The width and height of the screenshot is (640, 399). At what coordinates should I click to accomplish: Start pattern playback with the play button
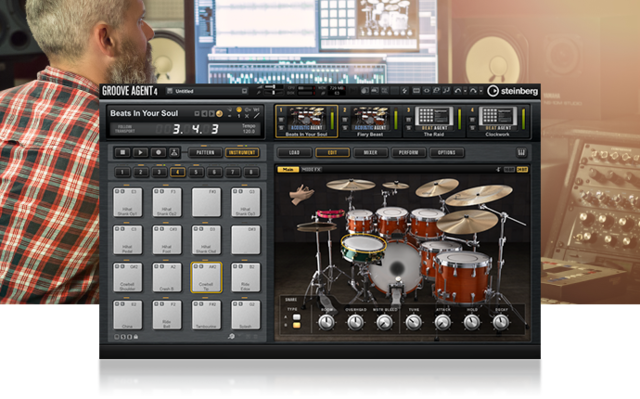pos(140,153)
